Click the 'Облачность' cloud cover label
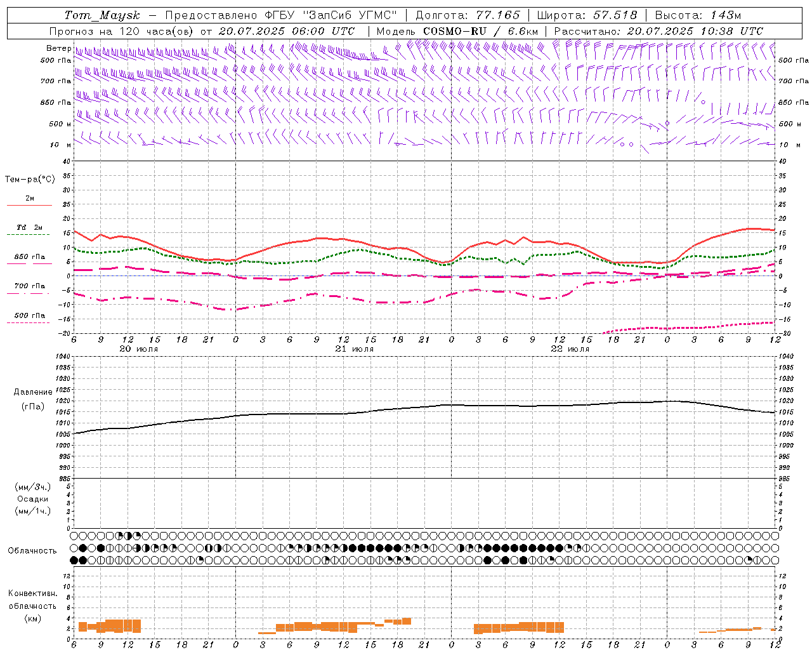The height and width of the screenshot is (650, 812). click(32, 551)
